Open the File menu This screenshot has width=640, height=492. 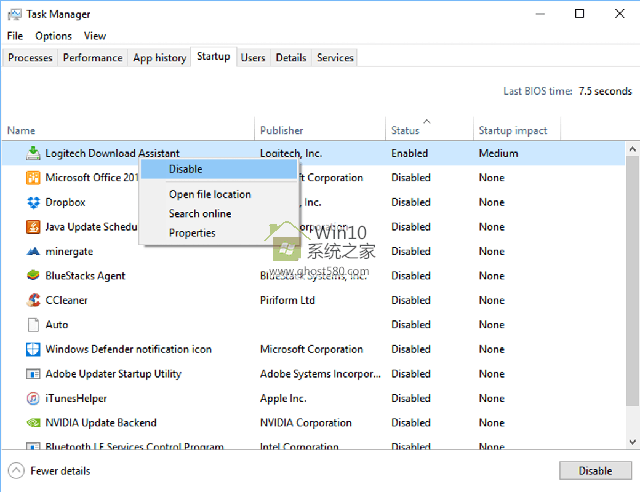[15, 36]
